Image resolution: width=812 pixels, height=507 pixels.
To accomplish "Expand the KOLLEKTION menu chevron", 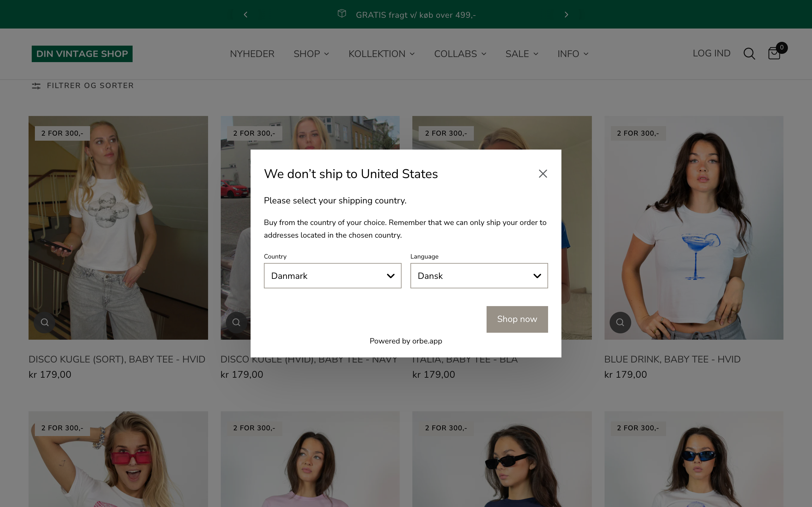I will (x=412, y=54).
